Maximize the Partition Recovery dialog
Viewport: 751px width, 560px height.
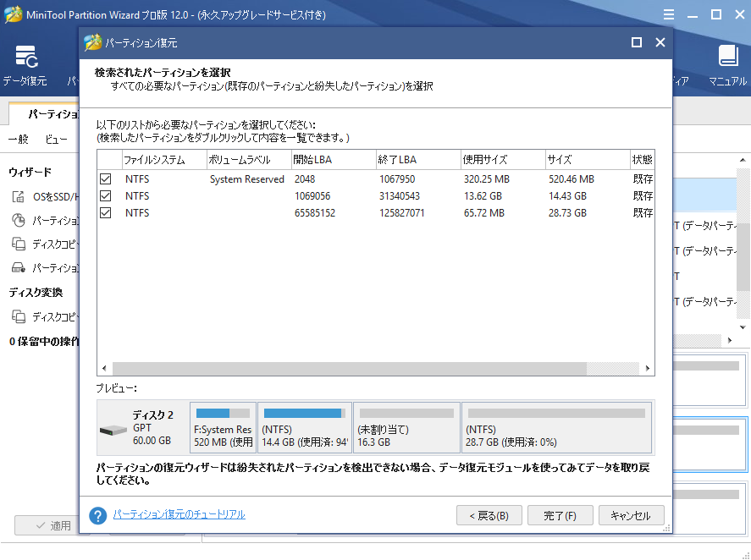637,42
